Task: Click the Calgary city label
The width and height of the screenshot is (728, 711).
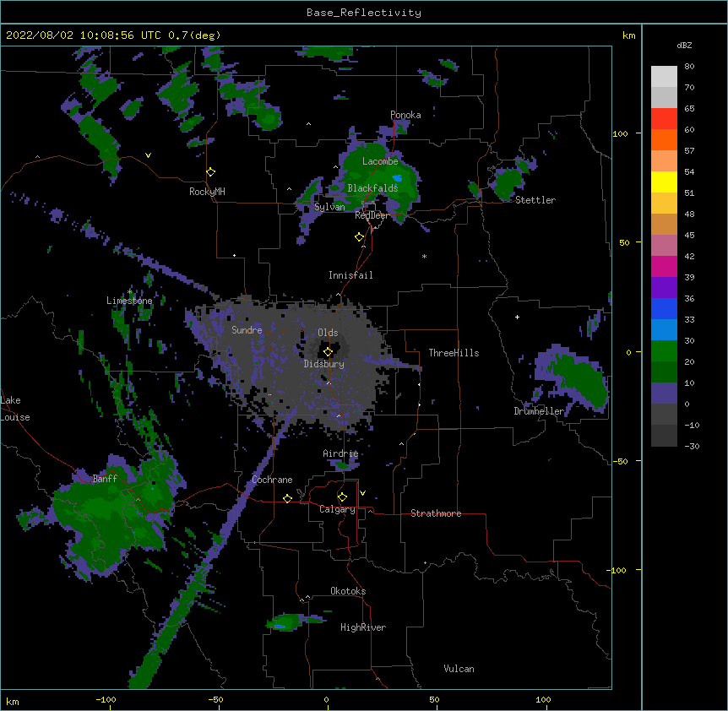Action: 337,509
